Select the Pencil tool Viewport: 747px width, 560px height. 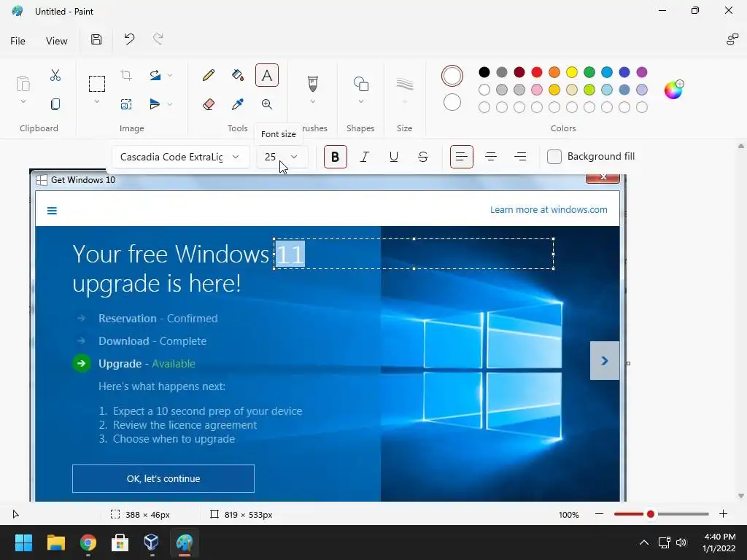(208, 75)
